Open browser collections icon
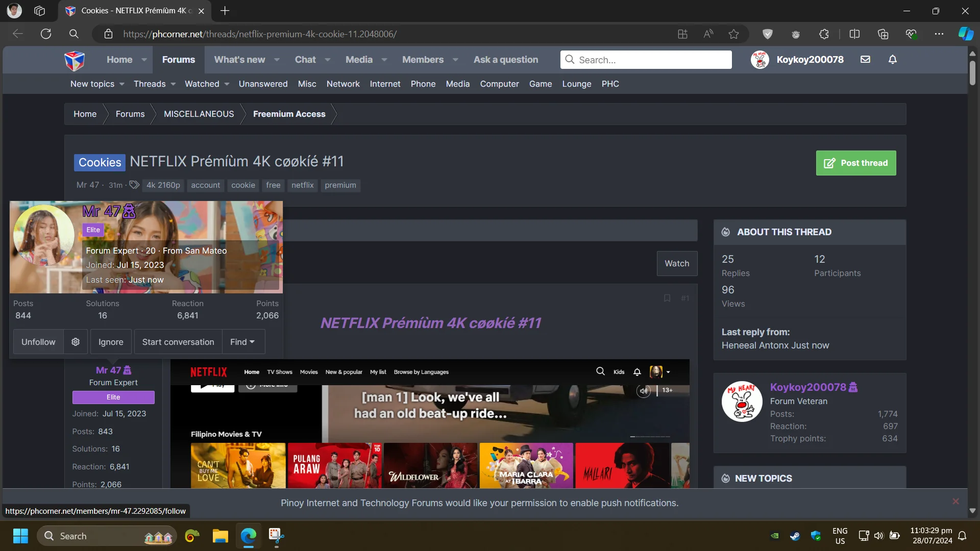 (x=883, y=34)
